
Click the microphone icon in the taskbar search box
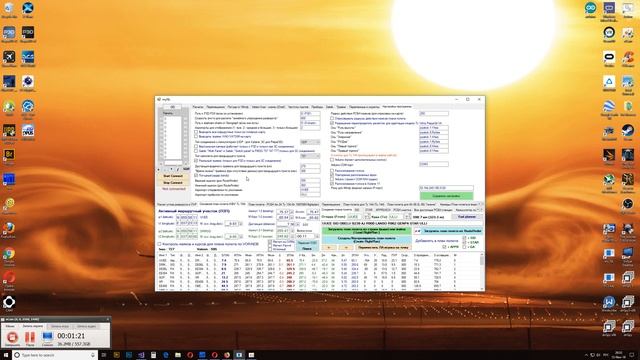coord(93,355)
